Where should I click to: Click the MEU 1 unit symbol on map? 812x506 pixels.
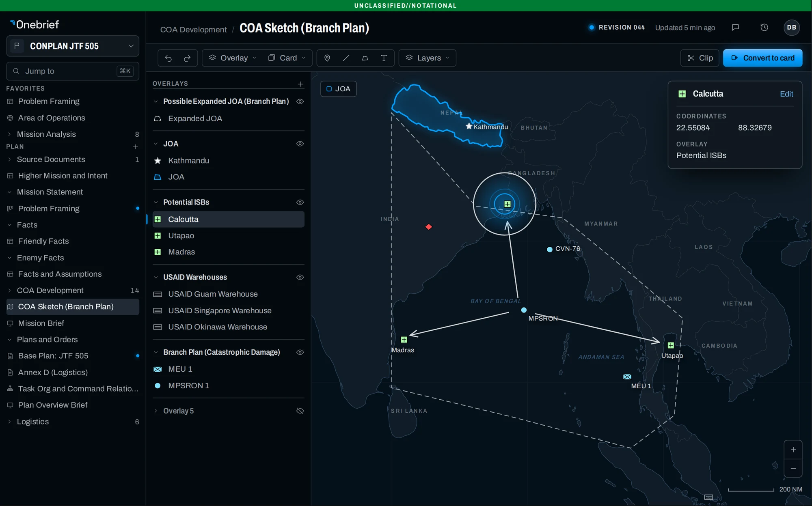tap(627, 377)
